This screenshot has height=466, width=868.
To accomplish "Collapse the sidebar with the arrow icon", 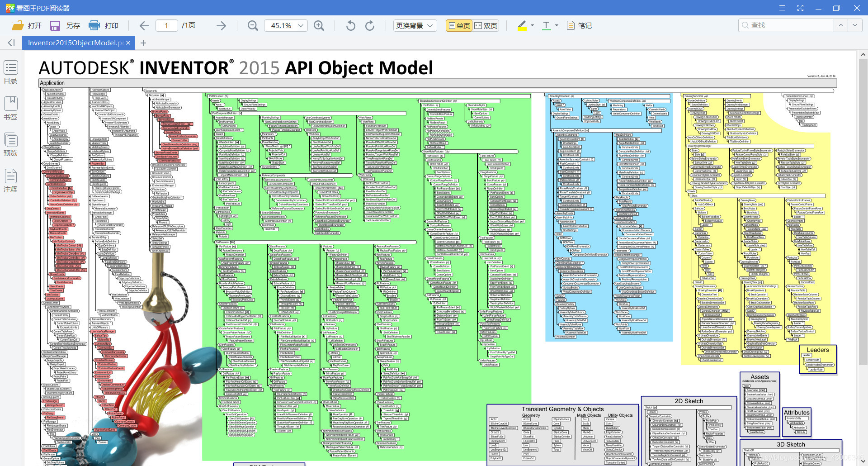I will coord(11,43).
